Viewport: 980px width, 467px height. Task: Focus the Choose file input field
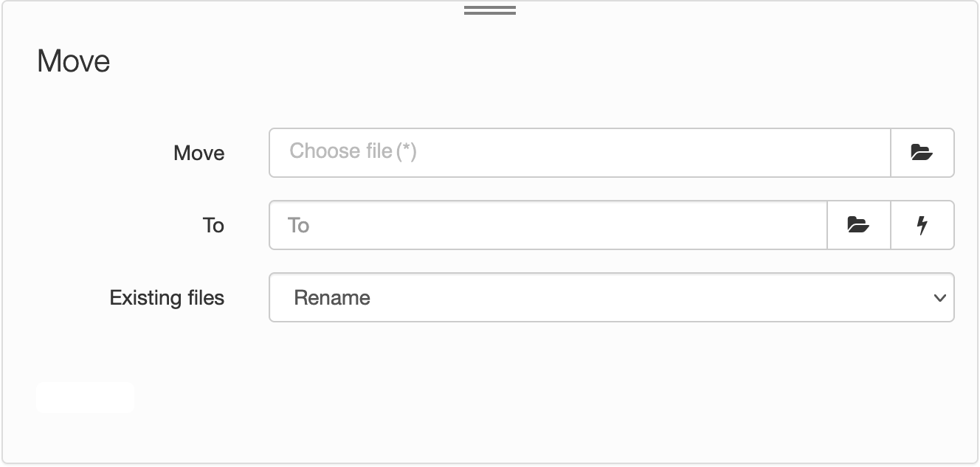pyautogui.click(x=580, y=153)
